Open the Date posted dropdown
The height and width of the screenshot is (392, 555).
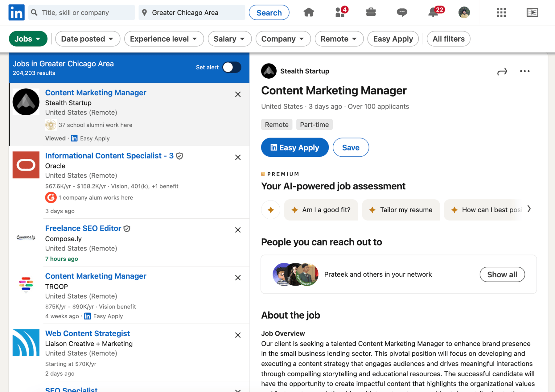[x=88, y=39]
